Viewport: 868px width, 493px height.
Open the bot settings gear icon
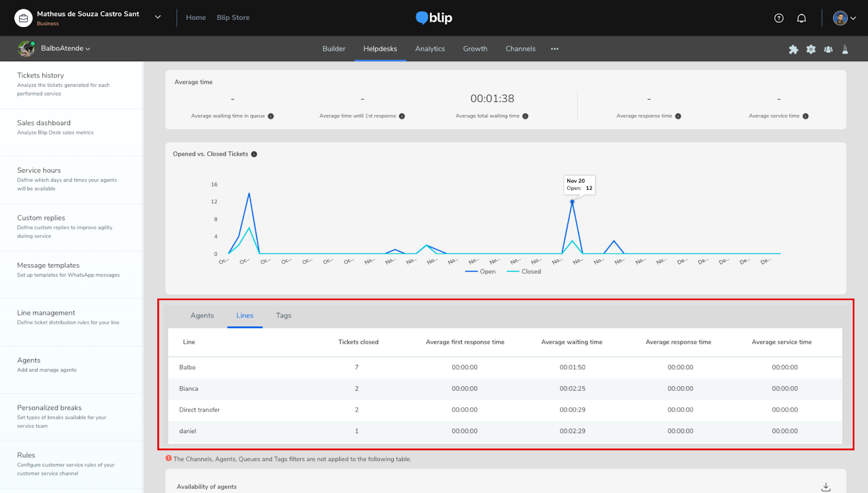click(810, 49)
